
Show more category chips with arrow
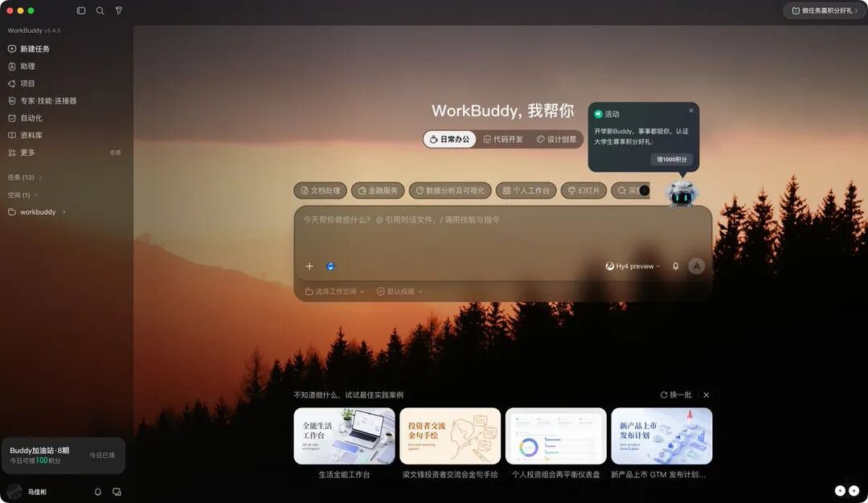[x=645, y=190]
